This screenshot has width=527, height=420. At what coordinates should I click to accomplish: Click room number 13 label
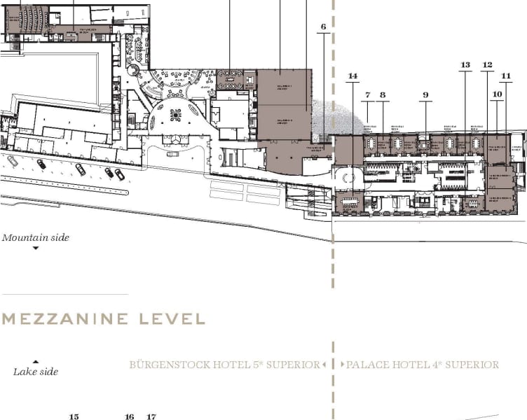pyautogui.click(x=465, y=65)
